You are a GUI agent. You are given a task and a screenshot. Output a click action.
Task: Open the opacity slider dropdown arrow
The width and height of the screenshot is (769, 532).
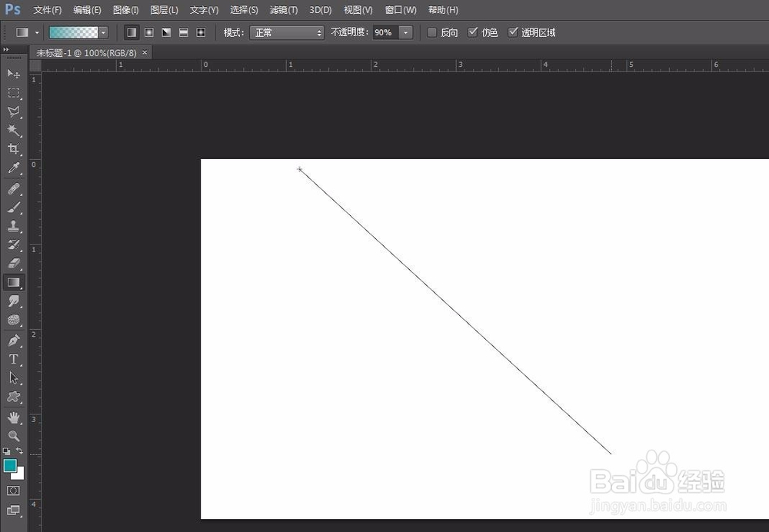(406, 32)
